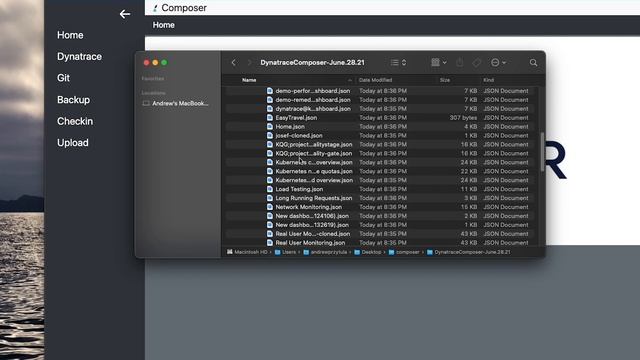Click the back arrow above the Composer sidebar
This screenshot has width=640, height=360.
pos(125,14)
